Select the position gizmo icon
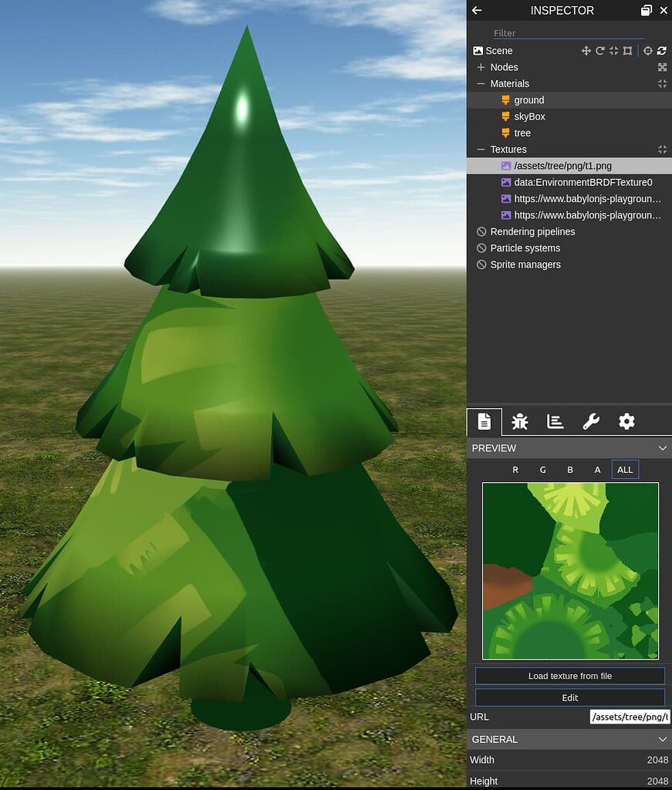The image size is (672, 790). click(586, 51)
